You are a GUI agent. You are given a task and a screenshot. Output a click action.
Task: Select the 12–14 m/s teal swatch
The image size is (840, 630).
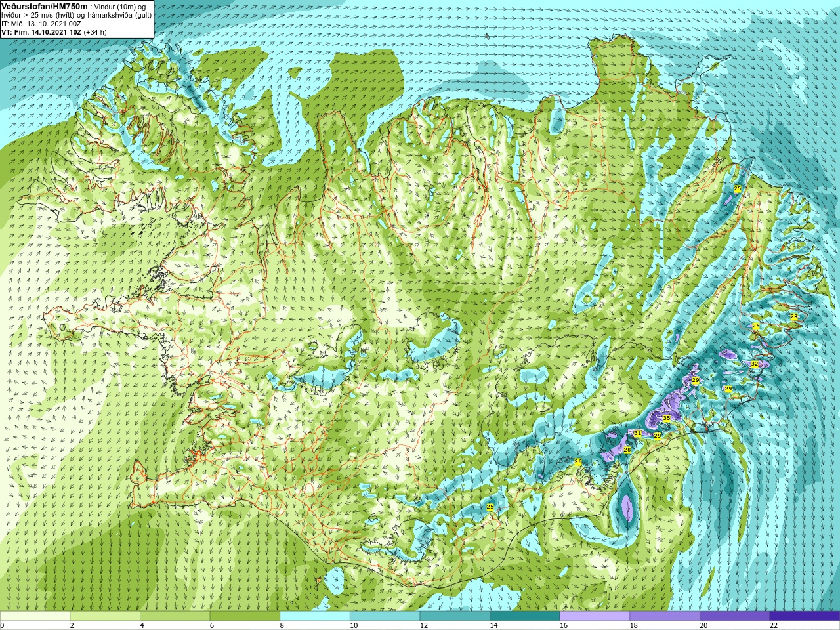455,616
